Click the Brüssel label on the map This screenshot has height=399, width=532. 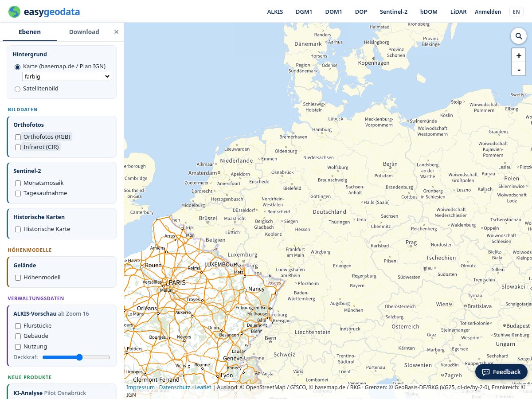click(208, 219)
